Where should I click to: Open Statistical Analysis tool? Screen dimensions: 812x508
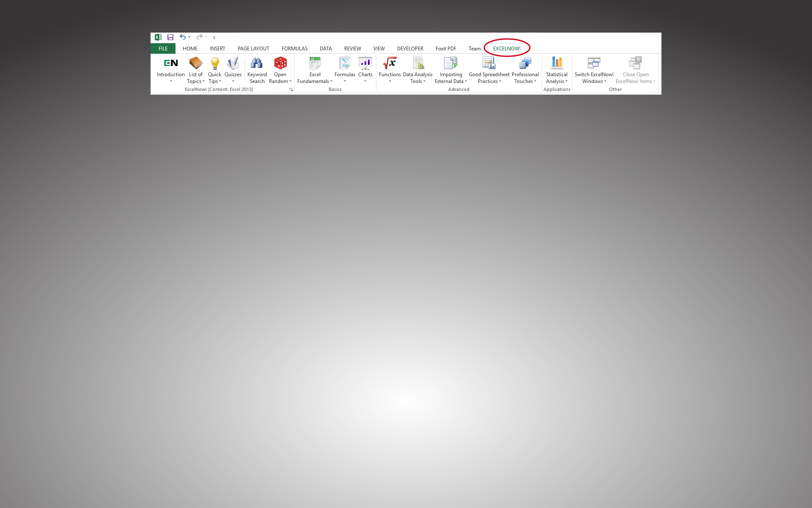(x=556, y=69)
